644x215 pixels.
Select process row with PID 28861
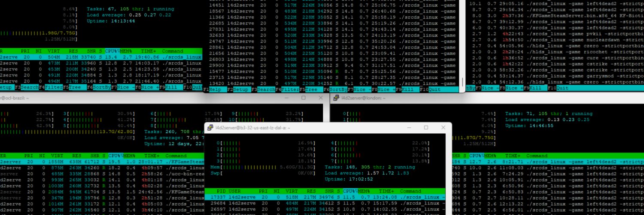click(x=332, y=47)
